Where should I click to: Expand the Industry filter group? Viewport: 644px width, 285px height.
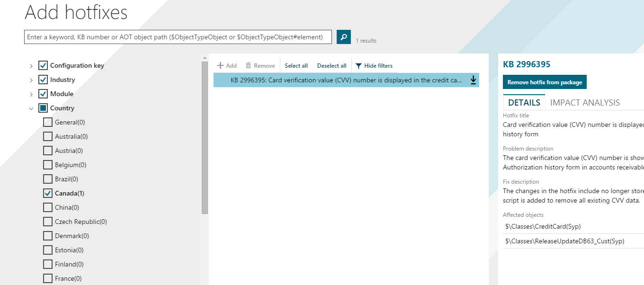pyautogui.click(x=31, y=80)
